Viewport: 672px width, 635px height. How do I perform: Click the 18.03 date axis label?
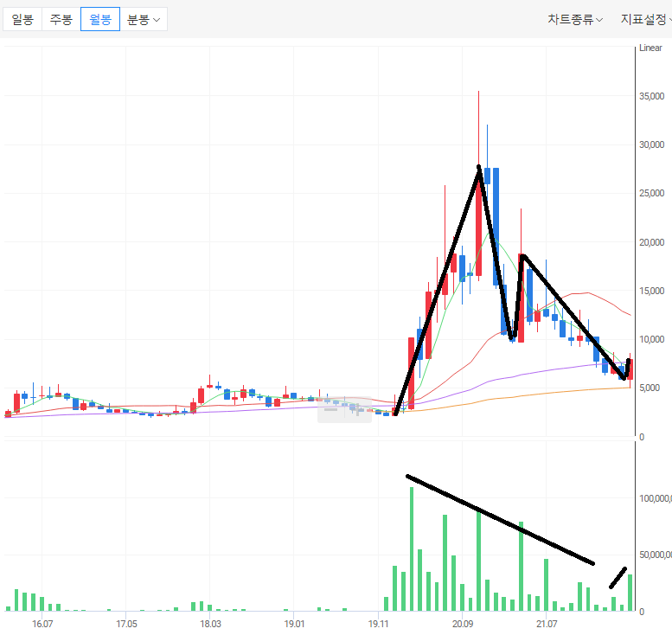coord(210,624)
